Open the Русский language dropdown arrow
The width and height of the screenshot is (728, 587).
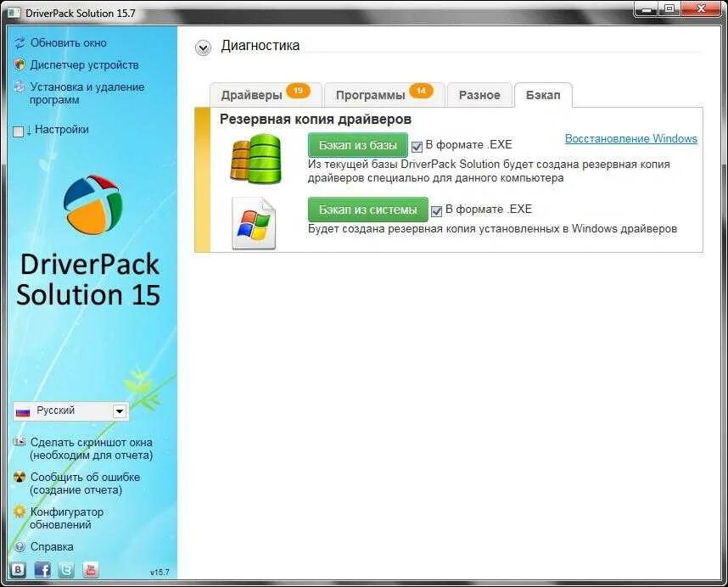tap(120, 411)
